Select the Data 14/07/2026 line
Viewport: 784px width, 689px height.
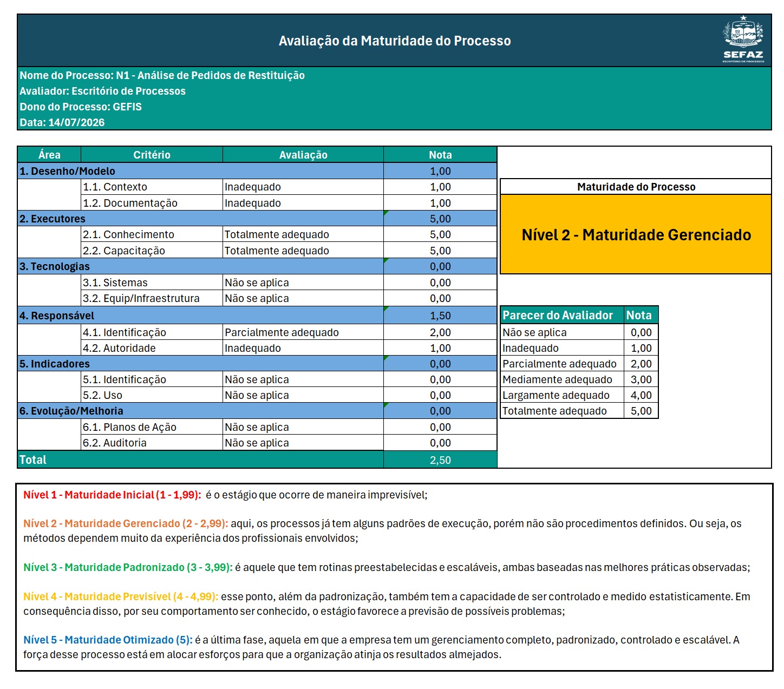62,122
